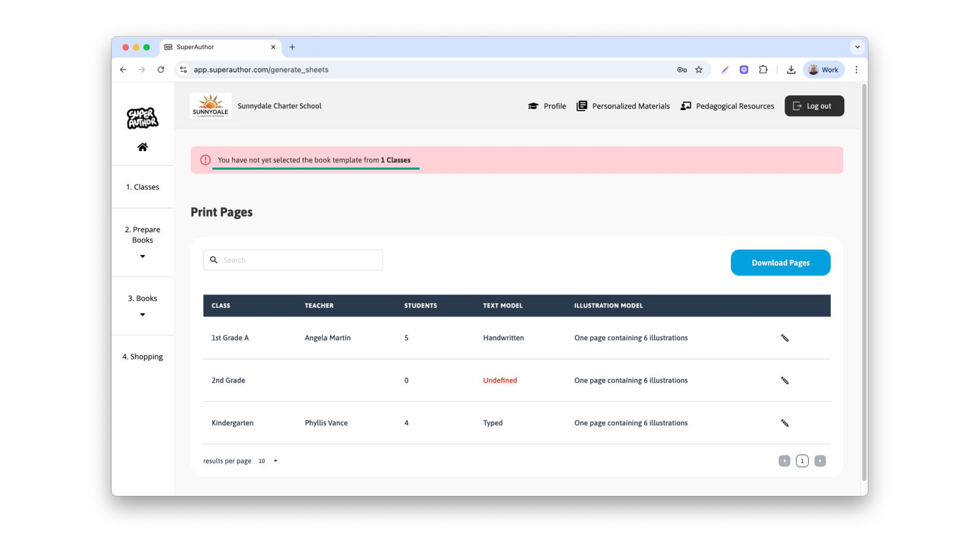The width and height of the screenshot is (980, 551).
Task: Open Pedagogical Resources
Action: coord(727,106)
